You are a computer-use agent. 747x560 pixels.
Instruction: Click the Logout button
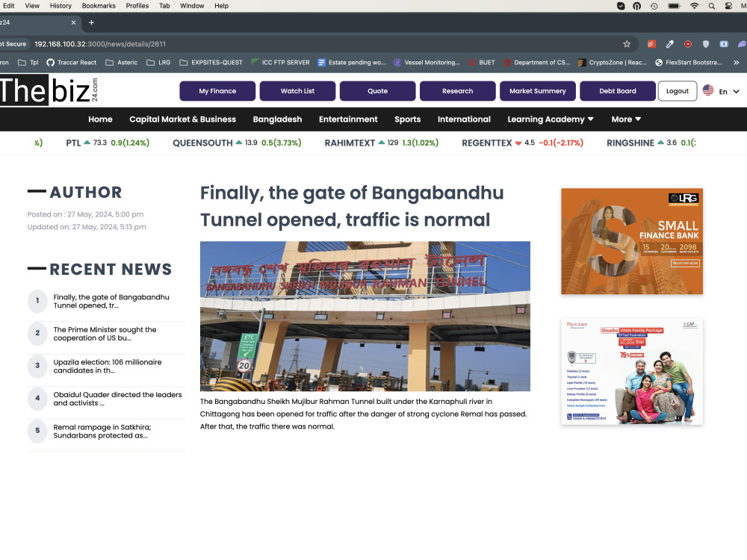point(678,91)
